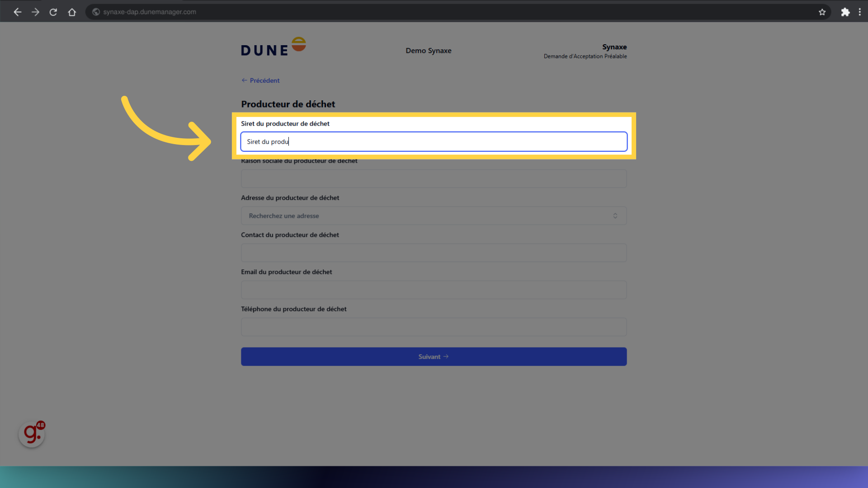Click the Raison sociale input field

point(433,179)
